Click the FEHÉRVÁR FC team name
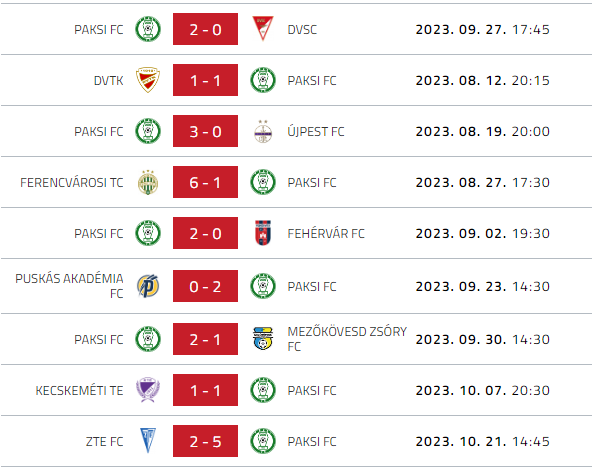Viewport: 592px width, 467px height. 326,233
